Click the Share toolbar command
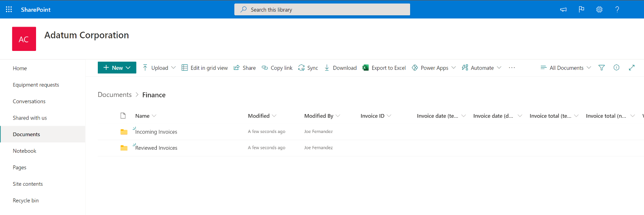The width and height of the screenshot is (644, 215). click(245, 68)
